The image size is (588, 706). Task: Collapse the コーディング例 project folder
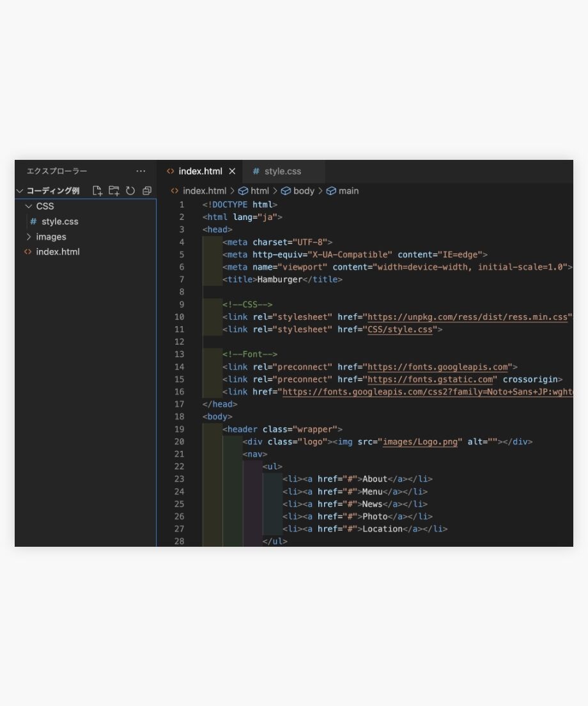20,191
